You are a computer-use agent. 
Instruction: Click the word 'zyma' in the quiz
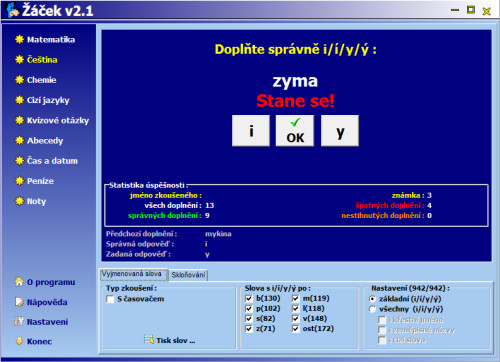pyautogui.click(x=295, y=81)
